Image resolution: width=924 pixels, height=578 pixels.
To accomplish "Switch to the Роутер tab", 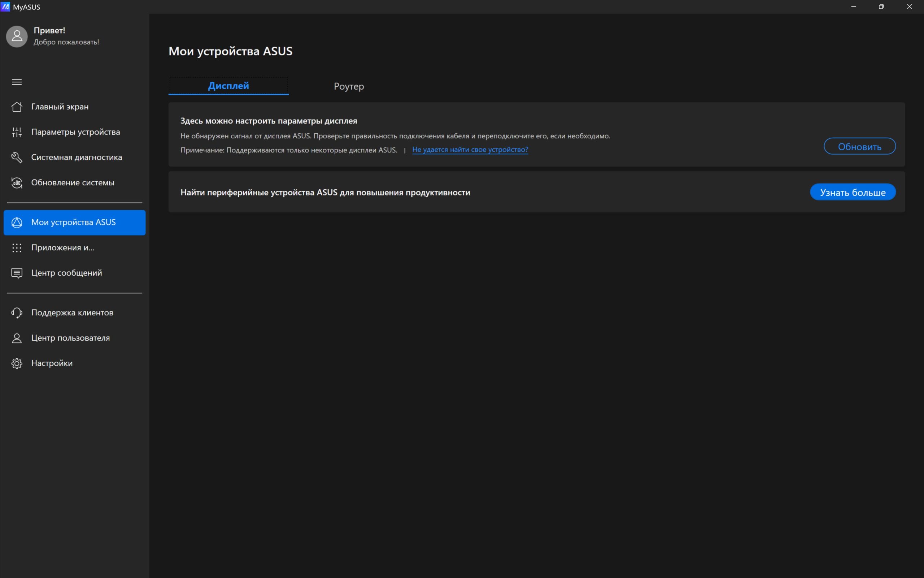I will 349,86.
